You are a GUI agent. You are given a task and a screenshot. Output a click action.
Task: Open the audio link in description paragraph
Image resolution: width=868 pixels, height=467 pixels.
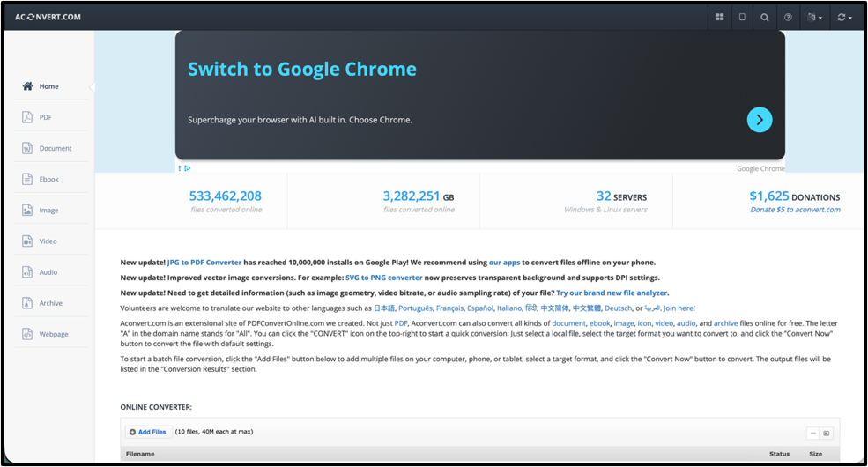pos(686,323)
